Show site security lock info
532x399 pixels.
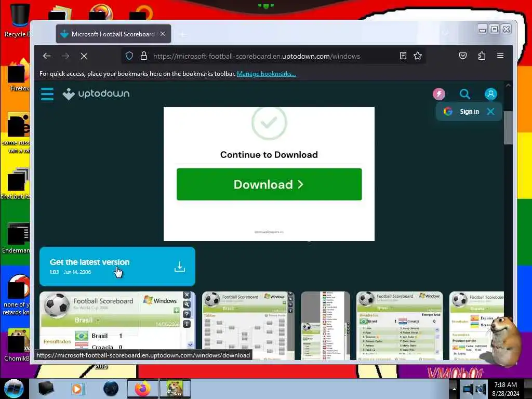point(144,56)
